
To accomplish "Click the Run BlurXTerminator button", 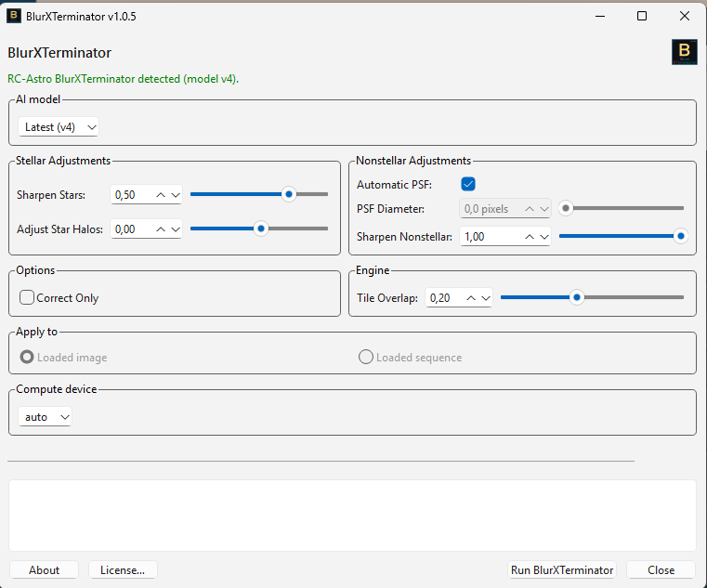I will click(562, 570).
